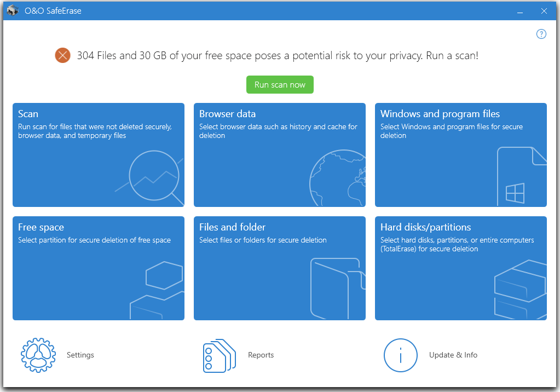Click the 304 Files privacy risk message
Viewport: 560px width, 392px height.
click(278, 56)
